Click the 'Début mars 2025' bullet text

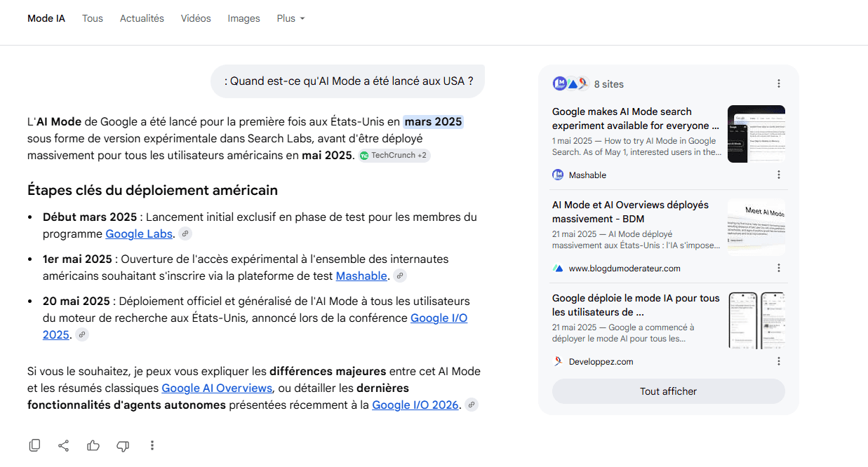coord(90,217)
